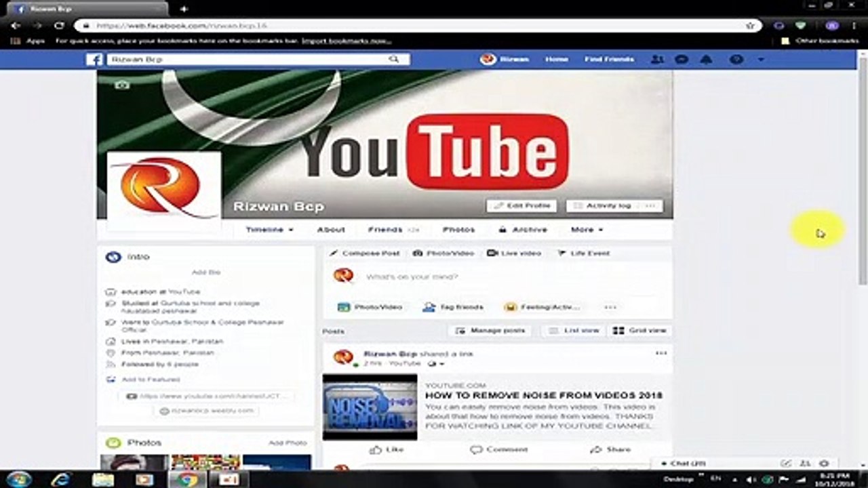The height and width of the screenshot is (488, 868).
Task: Like the shared post
Action: tap(387, 449)
